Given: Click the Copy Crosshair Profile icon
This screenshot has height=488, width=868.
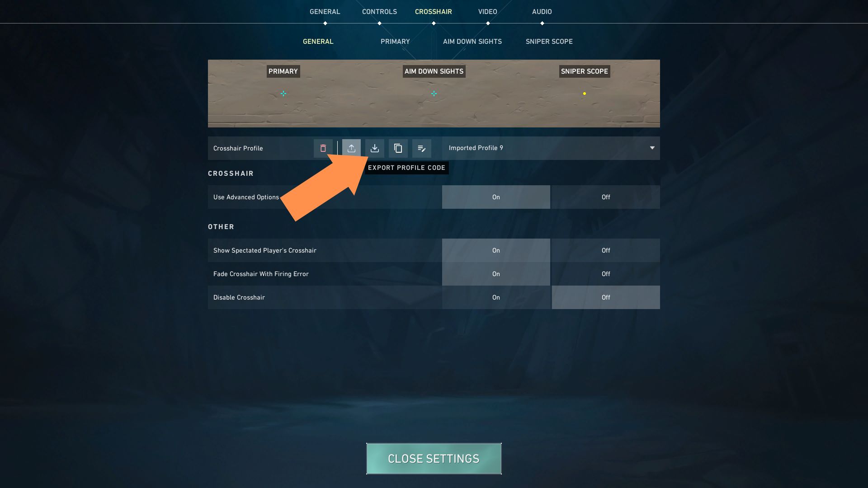Looking at the screenshot, I should point(398,148).
